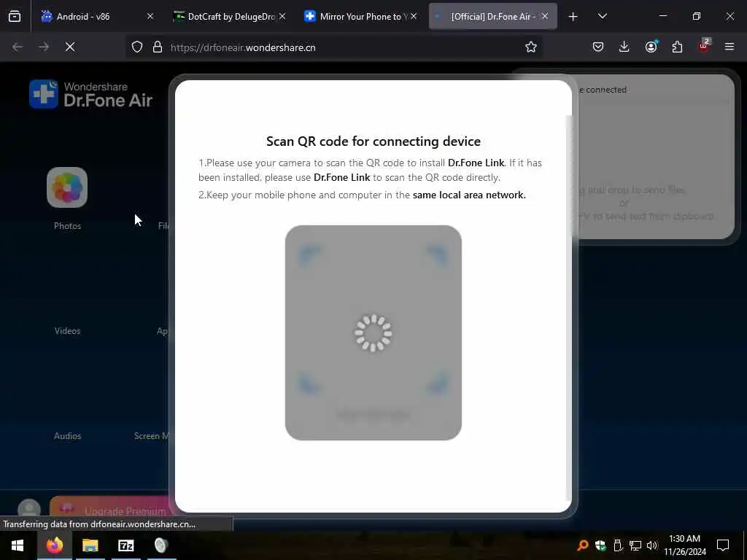This screenshot has height=560, width=747.
Task: Open Firefox from the taskbar
Action: 55,545
